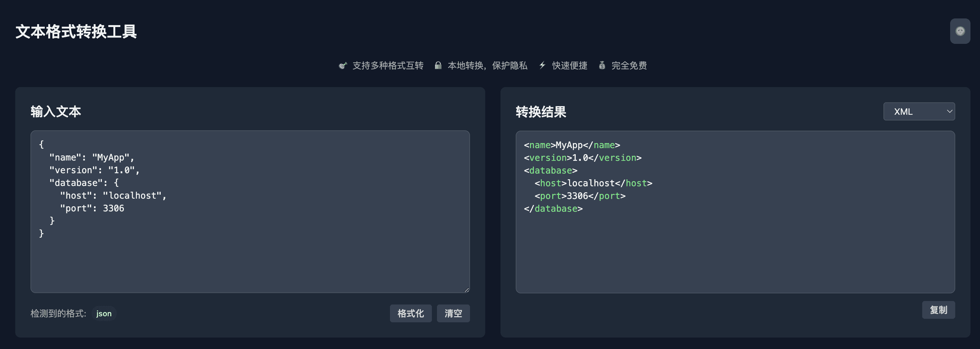The height and width of the screenshot is (349, 980).
Task: Click the 完全免费 feature label
Action: pos(629,66)
